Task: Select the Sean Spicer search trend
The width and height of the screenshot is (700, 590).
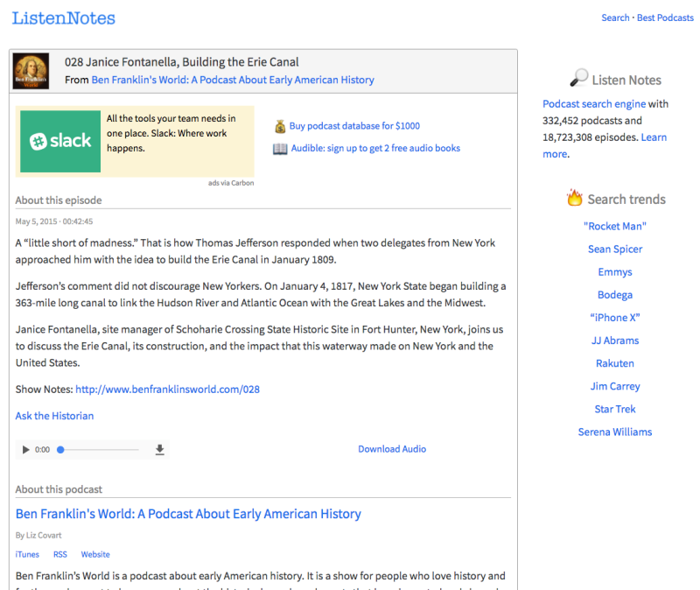Action: [615, 249]
